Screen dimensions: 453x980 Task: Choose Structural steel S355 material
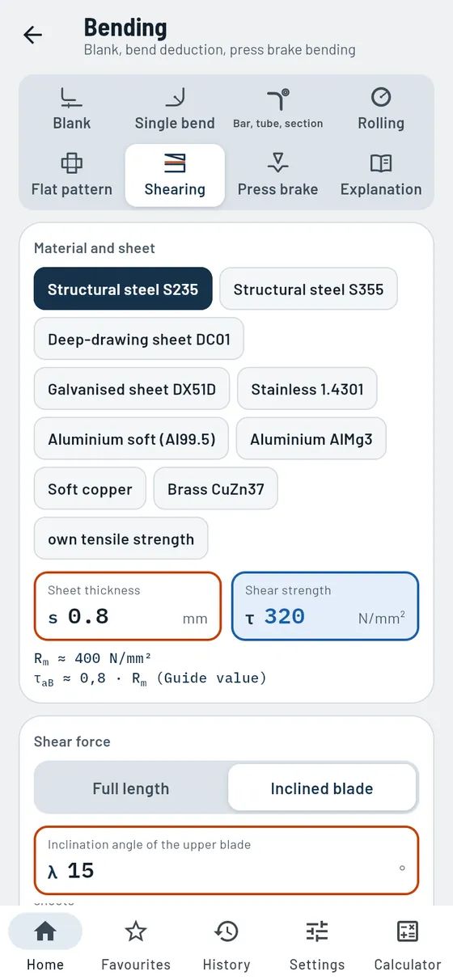[x=308, y=289]
